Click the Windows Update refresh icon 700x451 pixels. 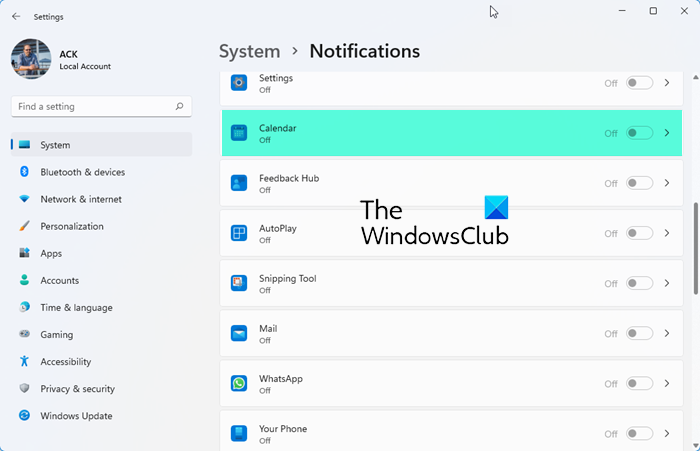click(25, 415)
